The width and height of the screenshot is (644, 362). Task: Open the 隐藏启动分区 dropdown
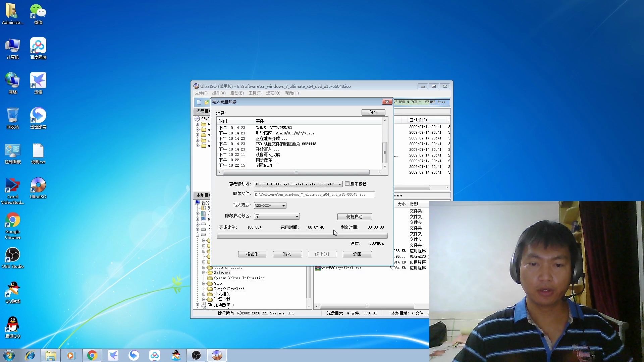[297, 217]
